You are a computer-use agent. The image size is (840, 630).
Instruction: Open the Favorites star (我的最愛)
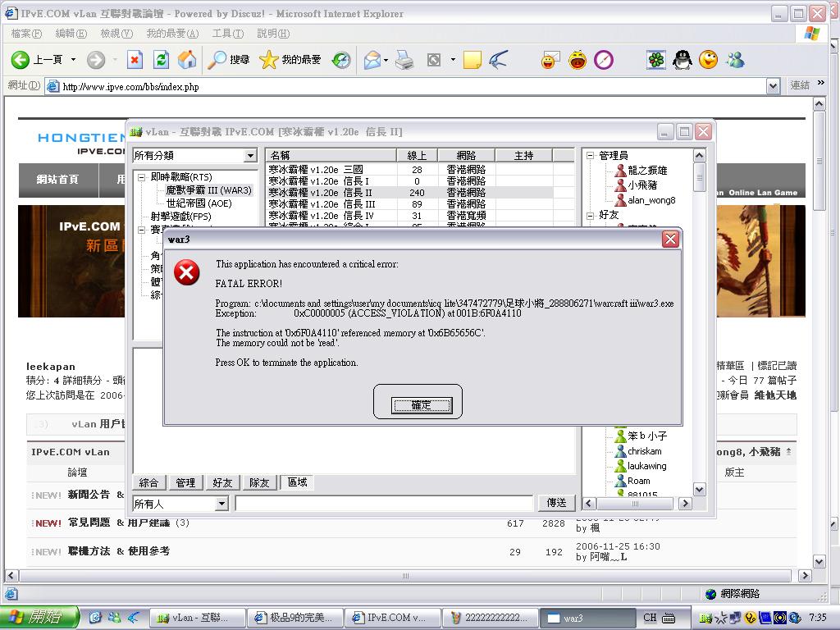pyautogui.click(x=290, y=59)
